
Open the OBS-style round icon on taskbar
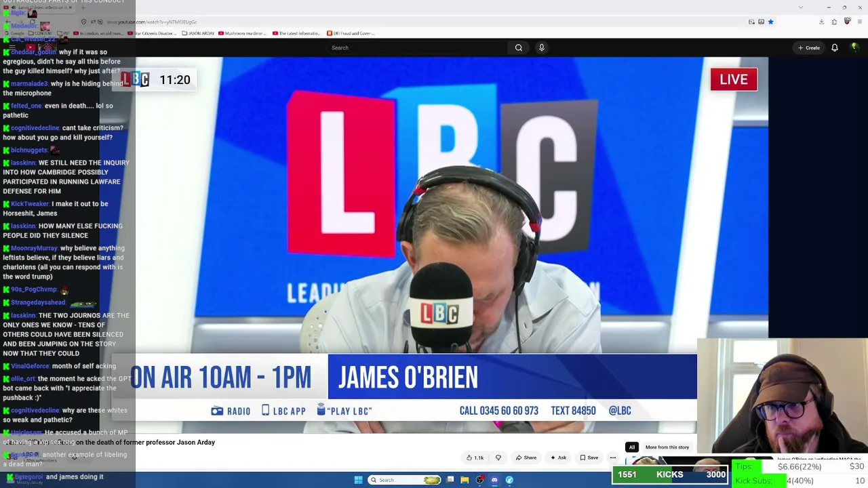[479, 480]
